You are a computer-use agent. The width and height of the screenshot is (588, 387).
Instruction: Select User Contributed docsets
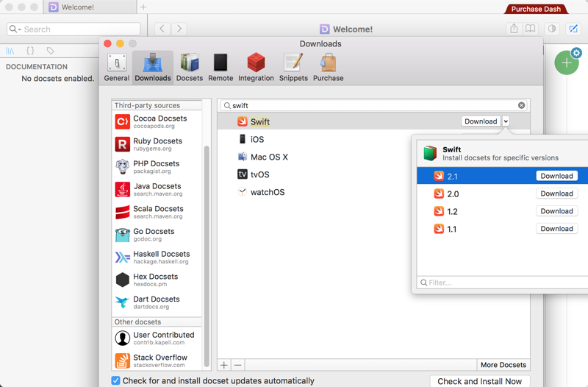(157, 338)
